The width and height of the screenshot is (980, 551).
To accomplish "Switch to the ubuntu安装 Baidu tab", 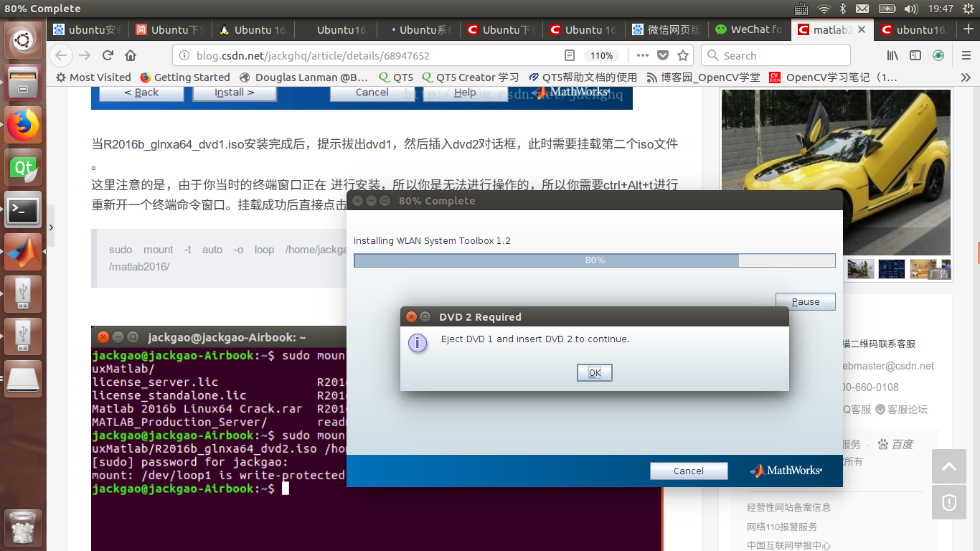I will (88, 29).
